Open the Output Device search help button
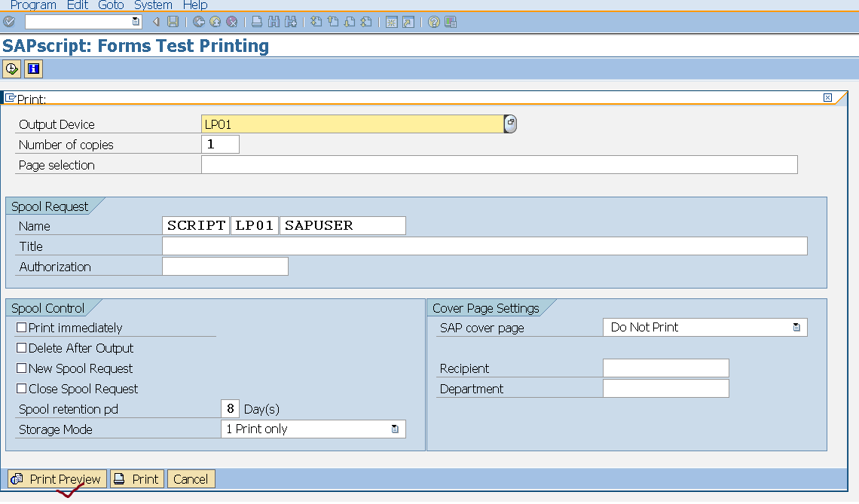859x504 pixels. tap(510, 124)
